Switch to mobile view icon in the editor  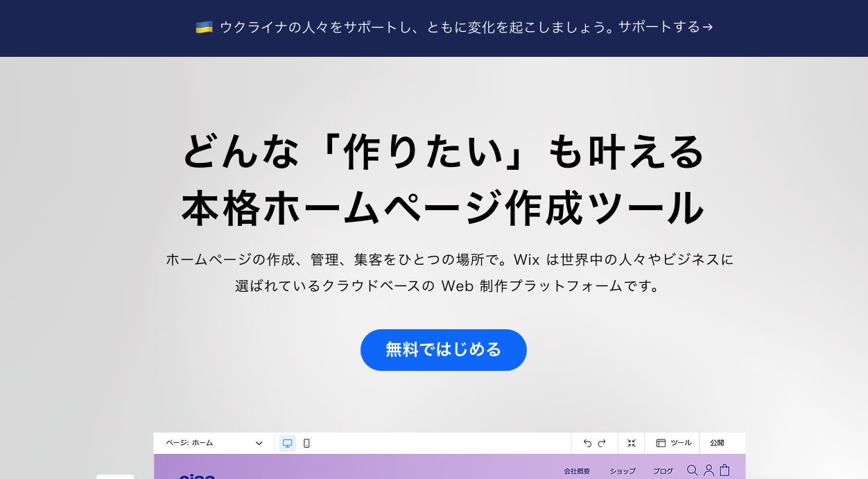click(306, 443)
